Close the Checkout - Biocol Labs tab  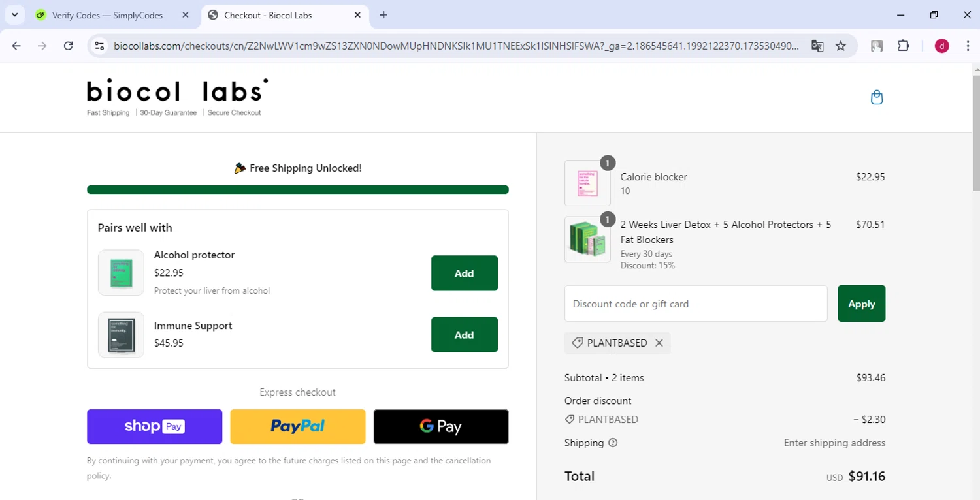pos(357,15)
